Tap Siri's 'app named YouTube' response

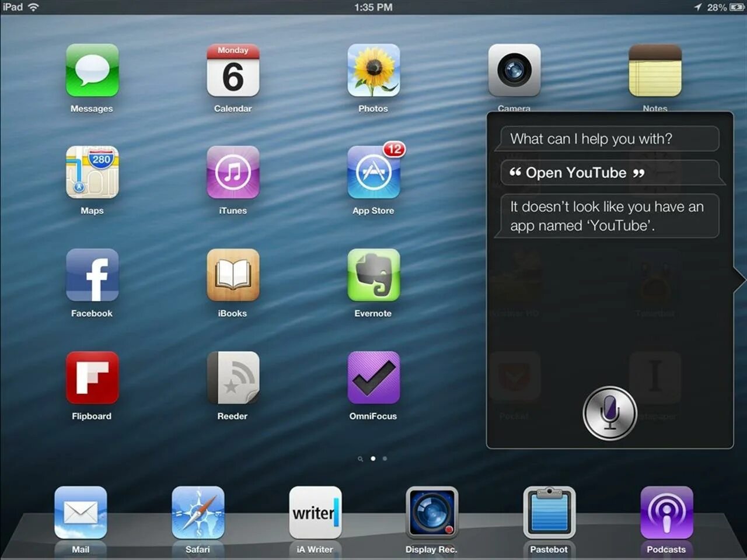click(607, 216)
